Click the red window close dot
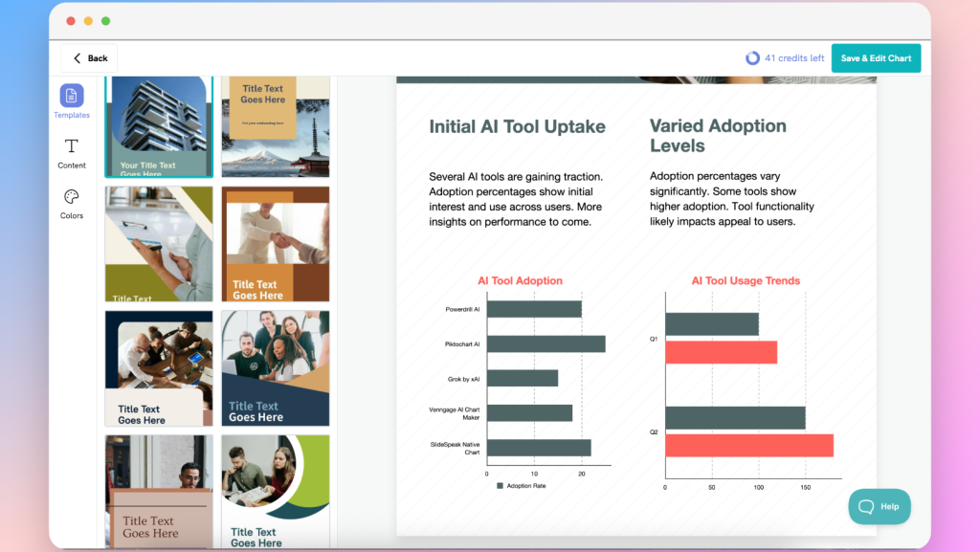 pyautogui.click(x=71, y=21)
